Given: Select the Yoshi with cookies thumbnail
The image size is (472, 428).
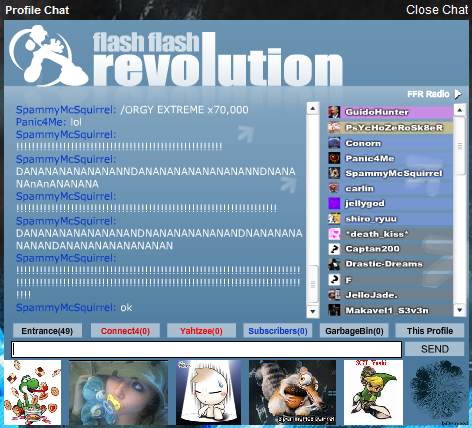Looking at the screenshot, I should point(33,392).
